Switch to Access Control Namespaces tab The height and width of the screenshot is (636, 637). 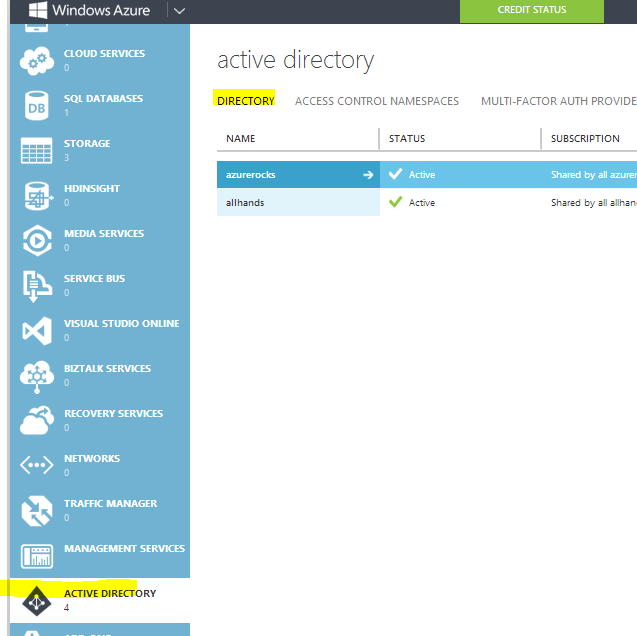coord(377,101)
